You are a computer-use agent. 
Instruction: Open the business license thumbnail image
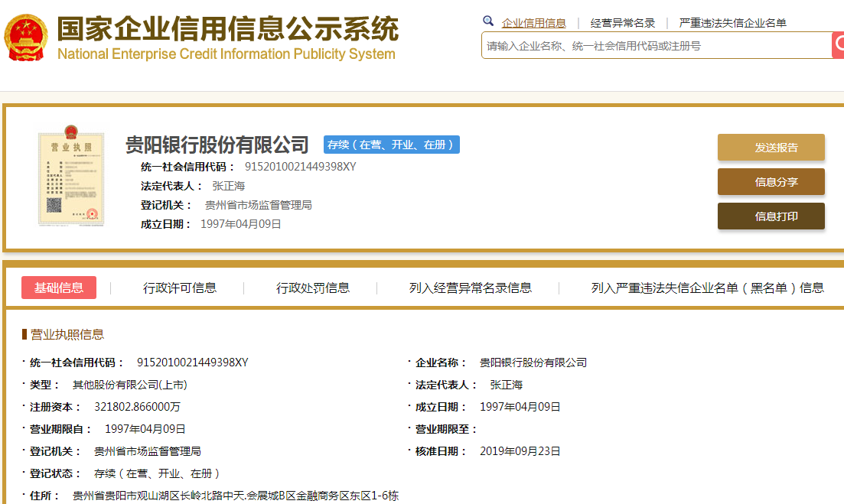[71, 175]
